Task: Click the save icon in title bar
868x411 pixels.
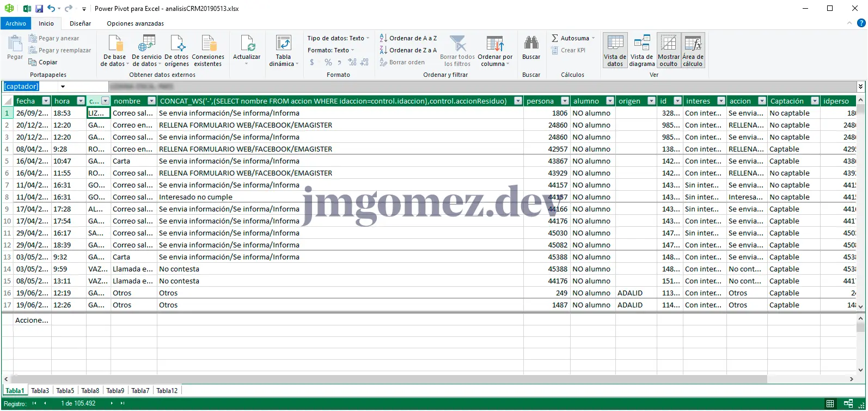Action: click(x=39, y=9)
